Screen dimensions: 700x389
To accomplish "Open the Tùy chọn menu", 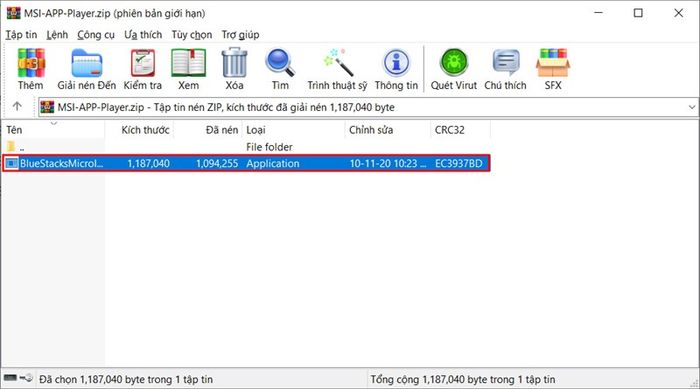I will [192, 35].
